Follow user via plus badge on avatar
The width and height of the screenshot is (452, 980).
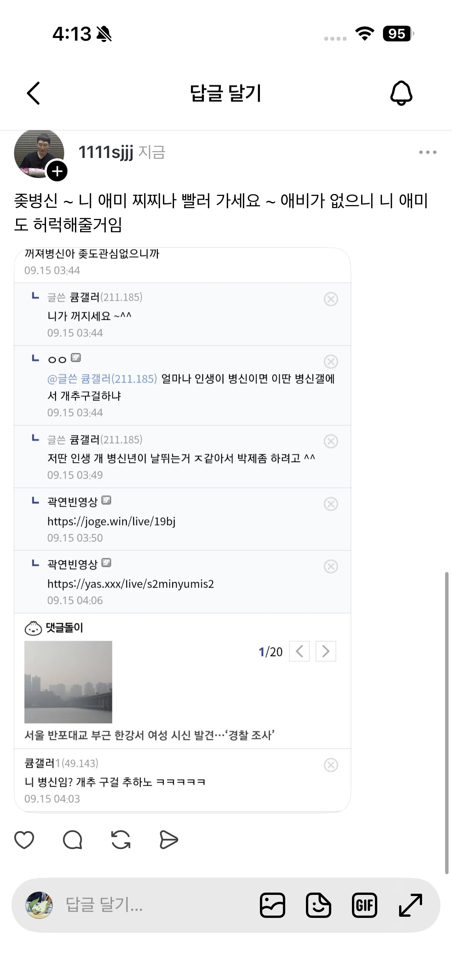(x=57, y=171)
